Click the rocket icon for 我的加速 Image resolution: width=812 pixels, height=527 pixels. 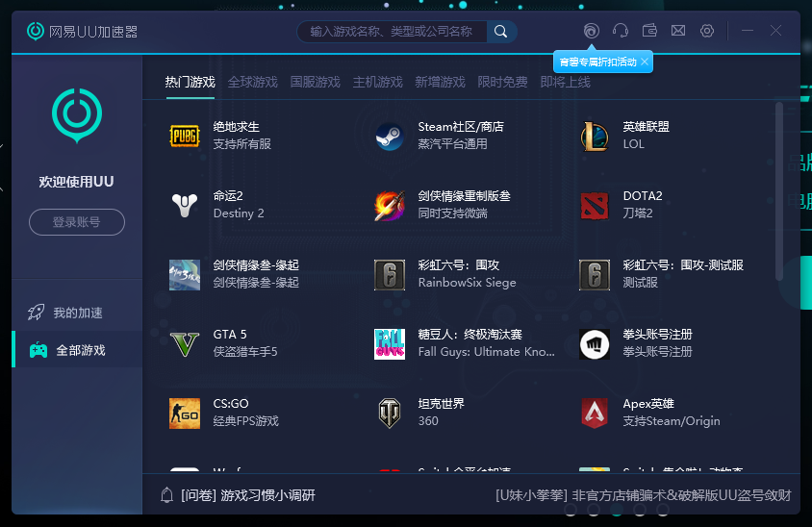click(x=36, y=313)
